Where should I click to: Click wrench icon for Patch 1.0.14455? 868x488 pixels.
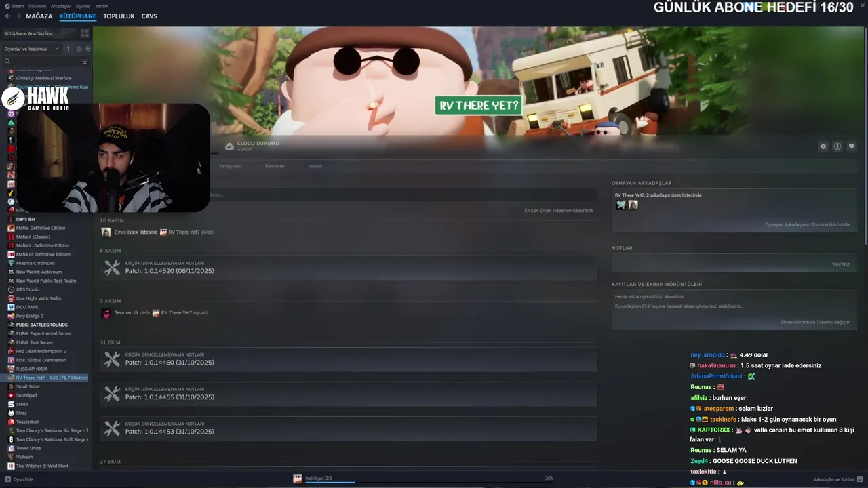113,394
